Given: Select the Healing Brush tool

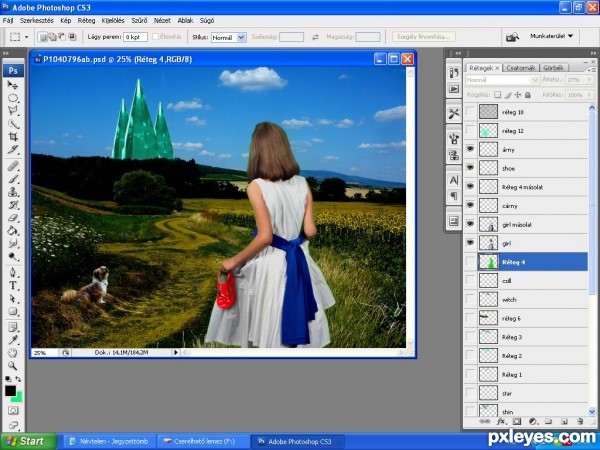Looking at the screenshot, I should pos(13,166).
